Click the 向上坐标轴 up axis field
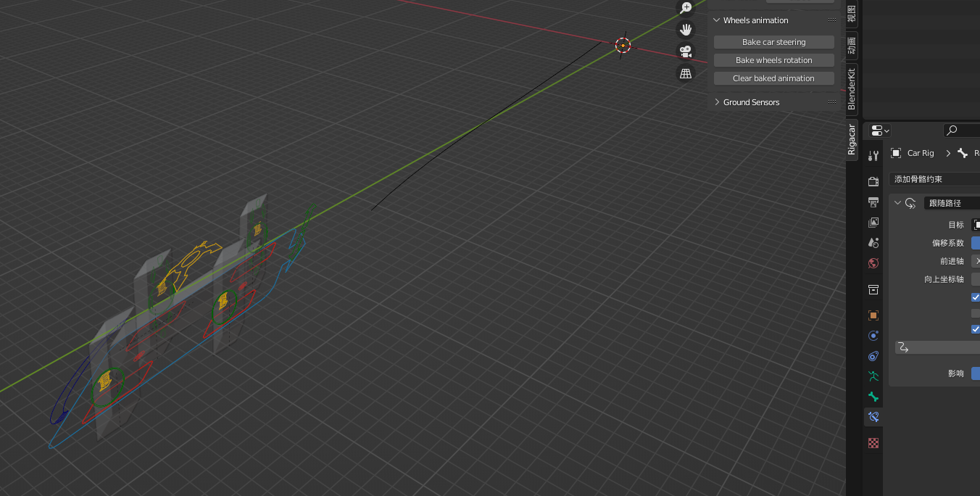Viewport: 980px width, 496px height. point(976,279)
